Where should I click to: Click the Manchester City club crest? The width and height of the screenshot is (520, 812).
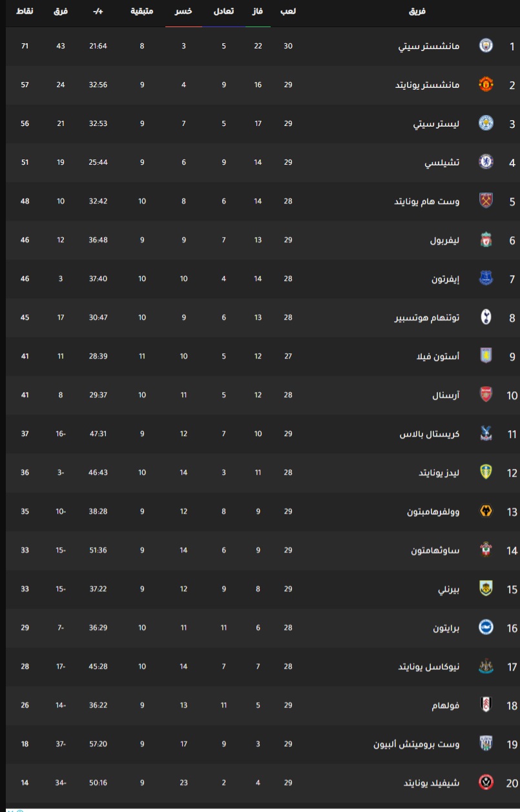pyautogui.click(x=486, y=46)
